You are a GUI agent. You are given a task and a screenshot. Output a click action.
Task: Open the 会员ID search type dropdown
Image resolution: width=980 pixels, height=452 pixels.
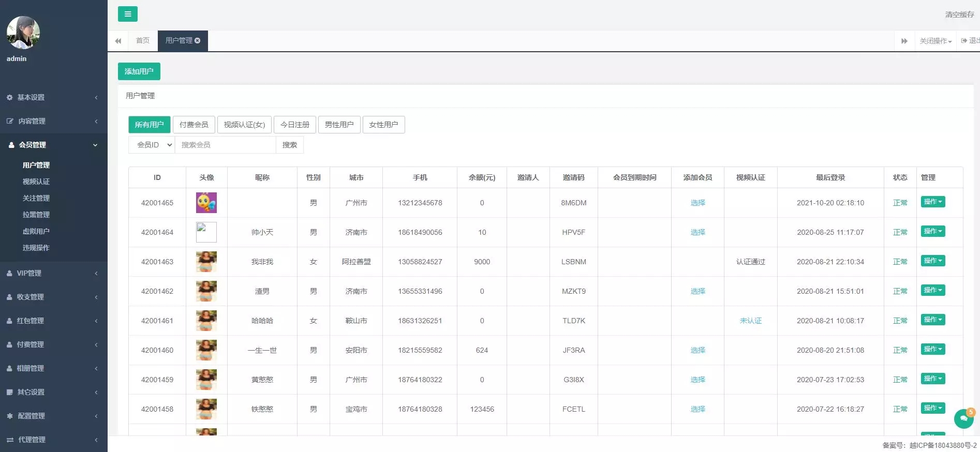coord(152,145)
